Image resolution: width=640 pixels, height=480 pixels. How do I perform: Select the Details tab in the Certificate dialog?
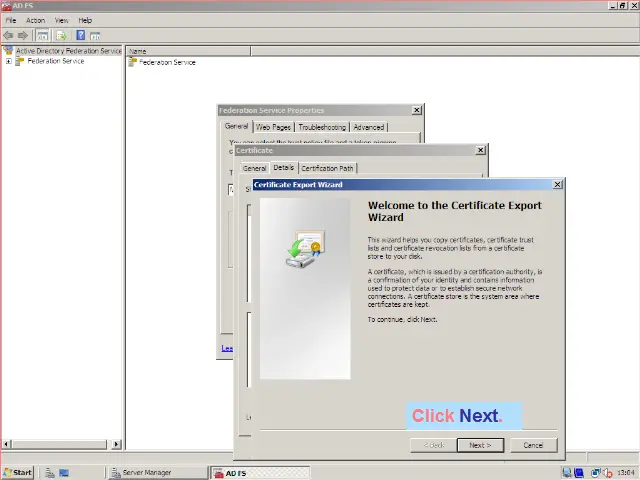284,167
